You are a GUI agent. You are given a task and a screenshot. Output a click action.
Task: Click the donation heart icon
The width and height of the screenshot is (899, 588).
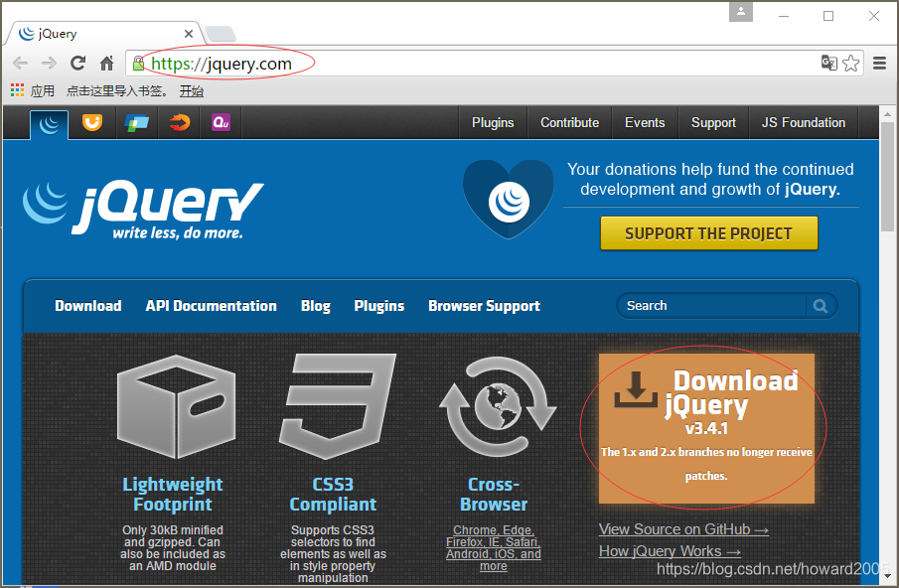(509, 199)
